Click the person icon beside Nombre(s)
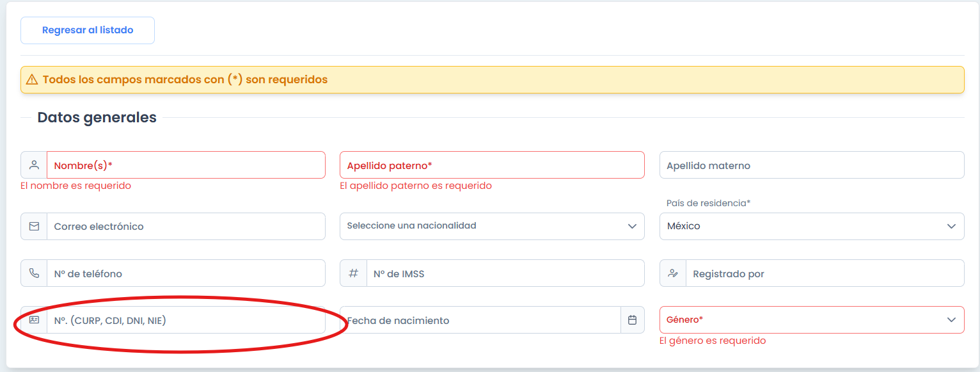Image resolution: width=980 pixels, height=372 pixels. tap(34, 165)
